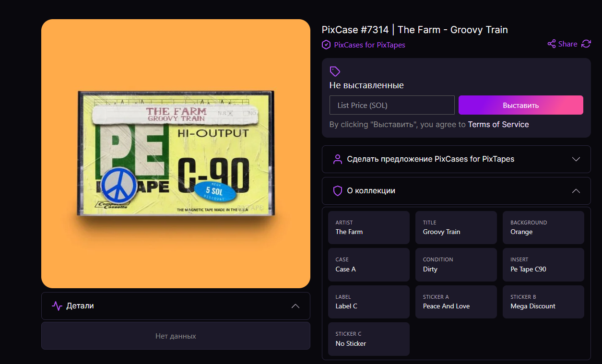Collapse the Детали panel chevron
This screenshot has height=364, width=602.
(x=295, y=306)
